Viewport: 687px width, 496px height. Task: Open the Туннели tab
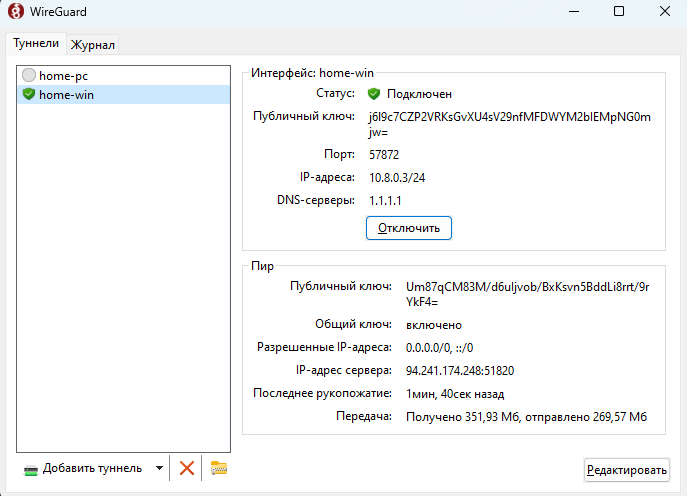36,43
